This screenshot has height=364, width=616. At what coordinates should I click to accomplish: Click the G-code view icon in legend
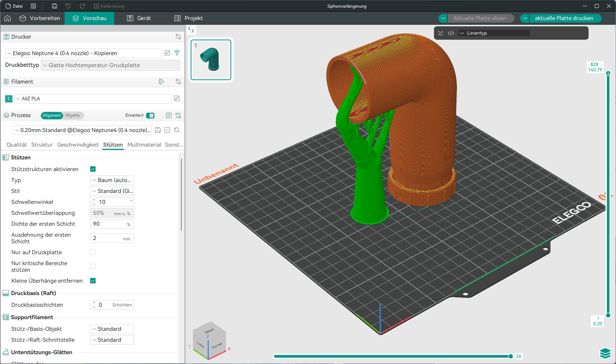click(451, 33)
